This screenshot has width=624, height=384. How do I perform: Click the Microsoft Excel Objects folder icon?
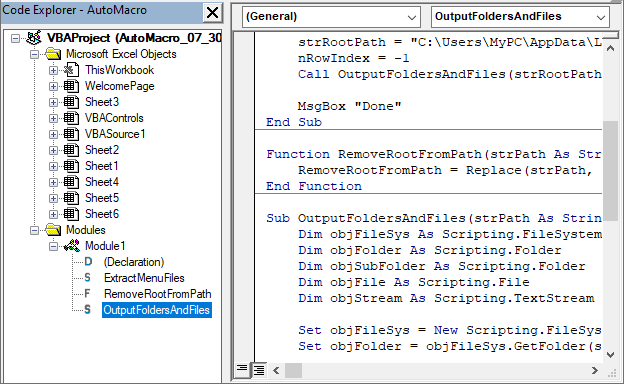point(53,54)
